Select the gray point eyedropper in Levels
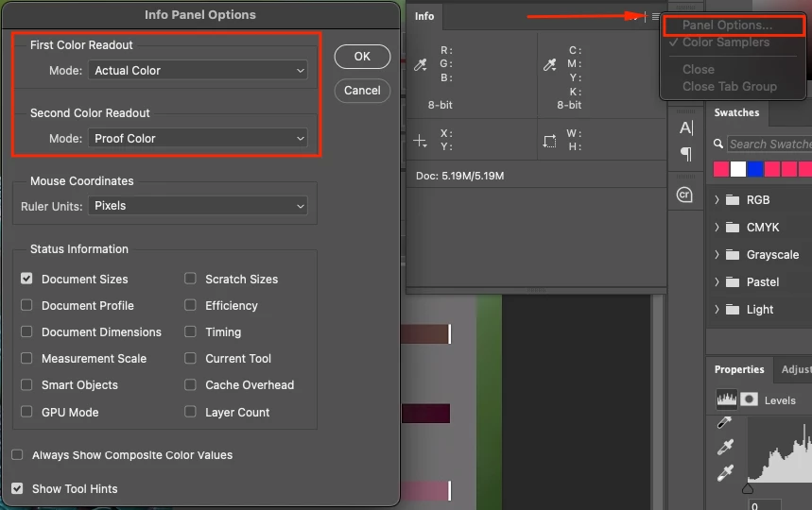 point(725,447)
